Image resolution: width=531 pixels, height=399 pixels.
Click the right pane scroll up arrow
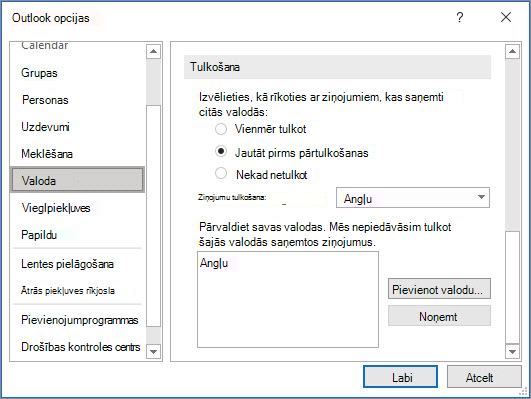(512, 51)
